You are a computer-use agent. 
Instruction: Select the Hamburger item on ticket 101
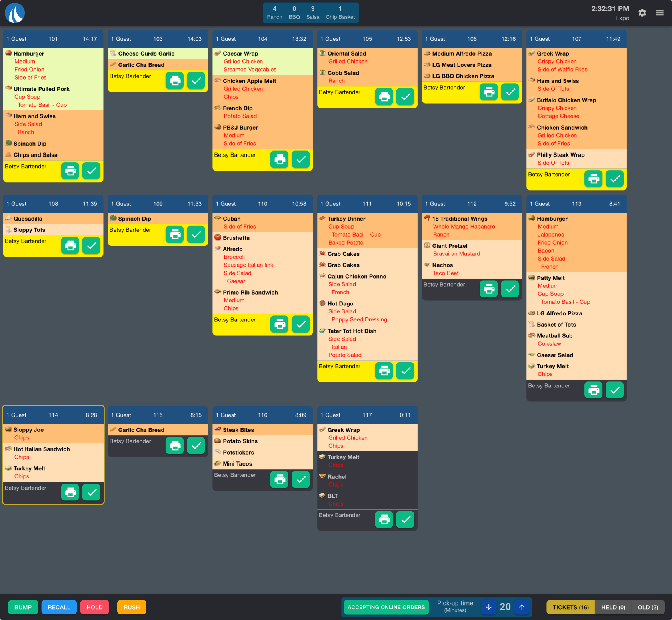pyautogui.click(x=29, y=54)
